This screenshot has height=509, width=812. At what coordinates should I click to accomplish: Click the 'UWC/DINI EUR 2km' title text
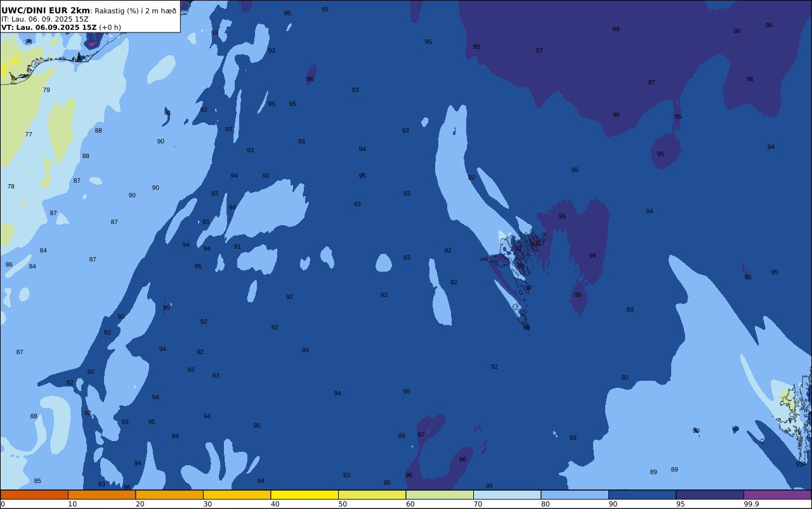coord(46,11)
